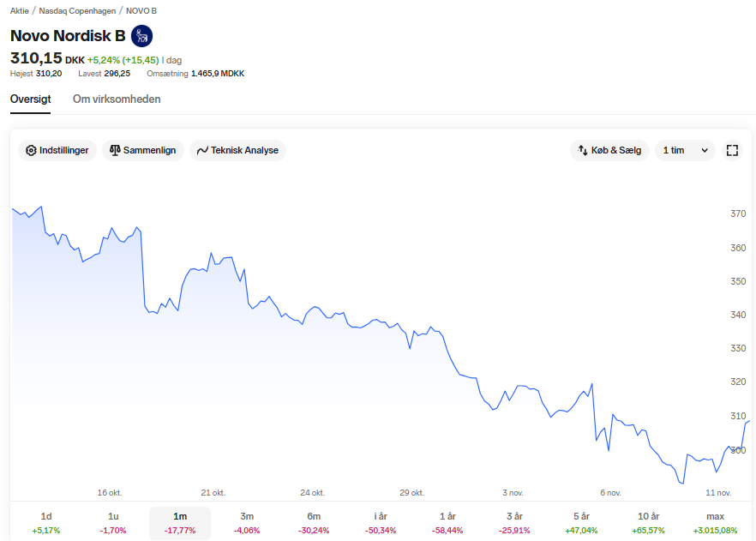Screen dimensions: 756x541
Task: Go to Aktie breadcrumb link
Action: click(x=19, y=10)
